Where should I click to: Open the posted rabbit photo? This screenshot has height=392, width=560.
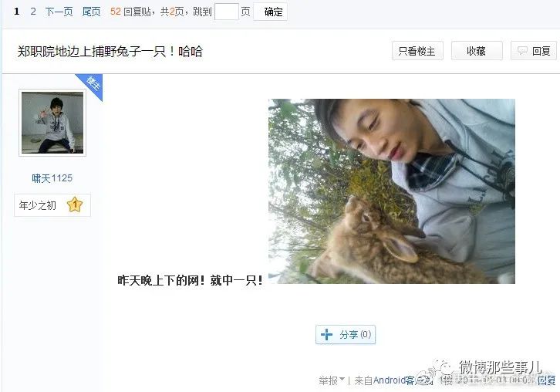pyautogui.click(x=392, y=191)
